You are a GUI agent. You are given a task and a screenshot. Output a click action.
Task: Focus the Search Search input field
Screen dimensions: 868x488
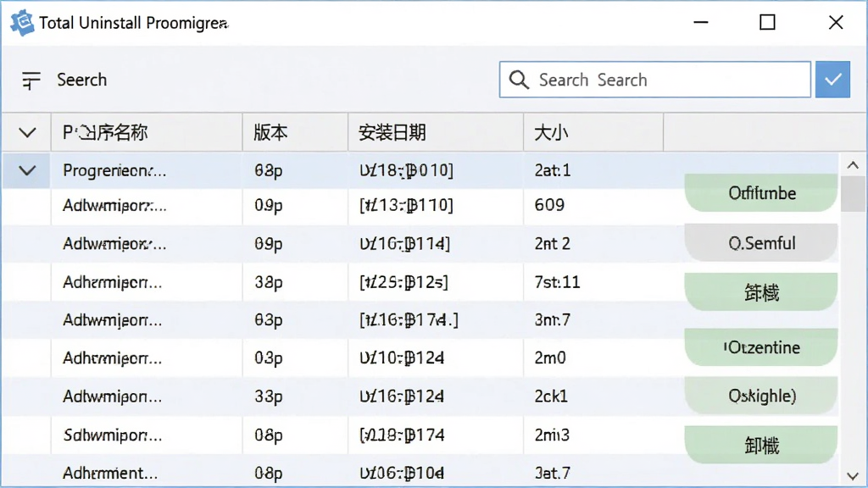655,80
